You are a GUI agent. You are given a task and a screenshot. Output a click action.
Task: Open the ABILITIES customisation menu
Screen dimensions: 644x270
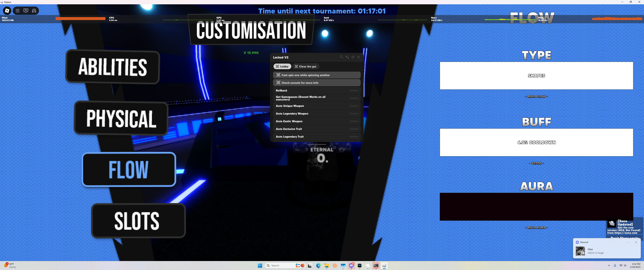[x=113, y=67]
